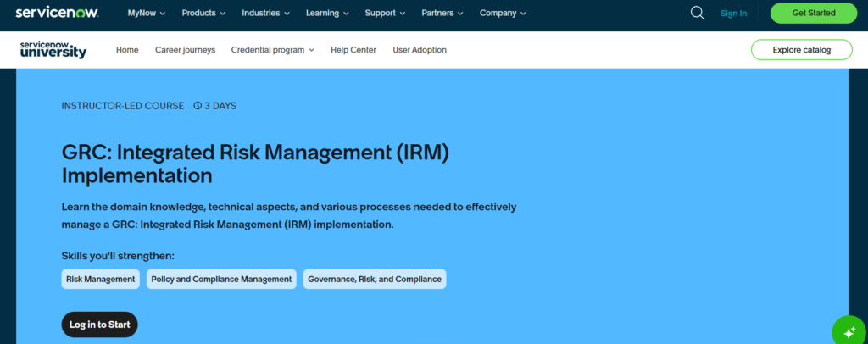This screenshot has width=868, height=344.
Task: Click the Sign In link
Action: click(733, 14)
